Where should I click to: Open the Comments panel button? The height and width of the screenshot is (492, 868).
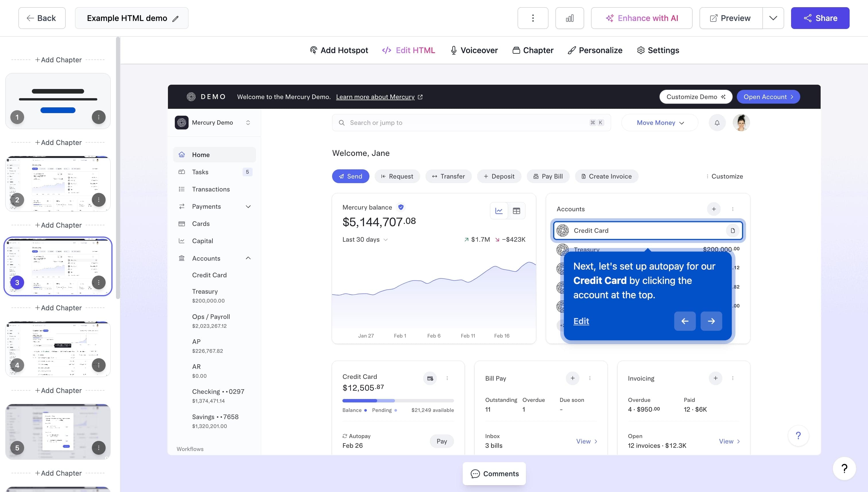point(494,474)
